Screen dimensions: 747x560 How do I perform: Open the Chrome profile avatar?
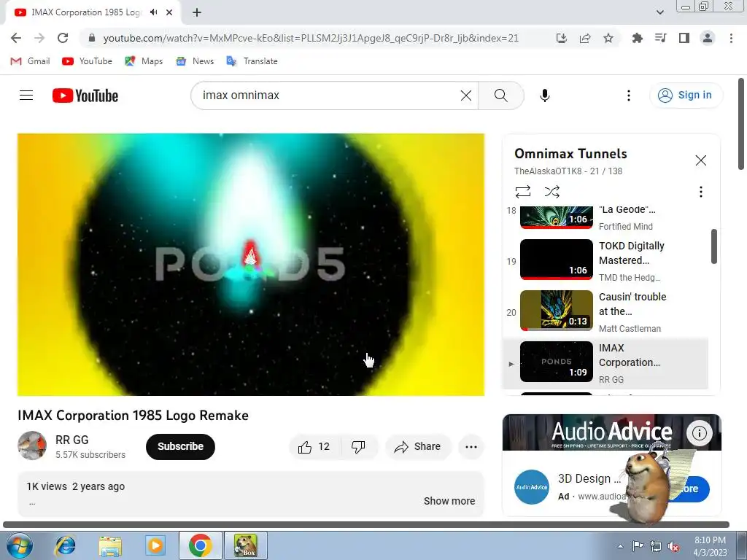[x=708, y=38]
